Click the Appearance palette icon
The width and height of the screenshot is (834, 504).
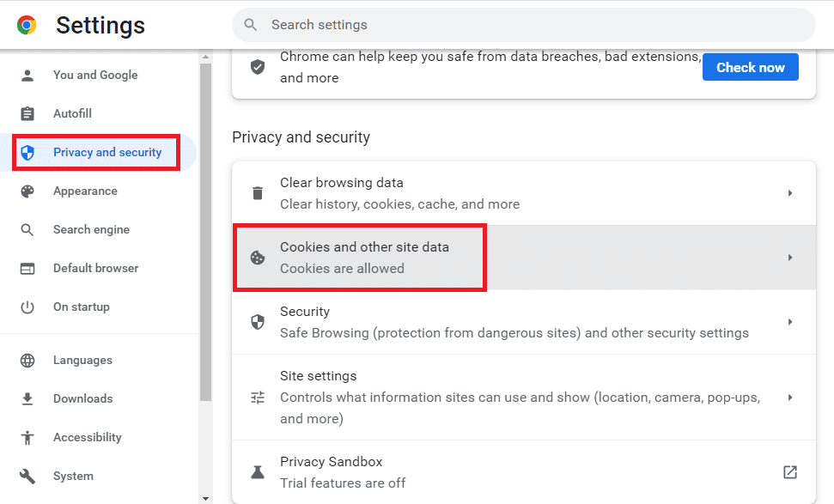coord(27,191)
